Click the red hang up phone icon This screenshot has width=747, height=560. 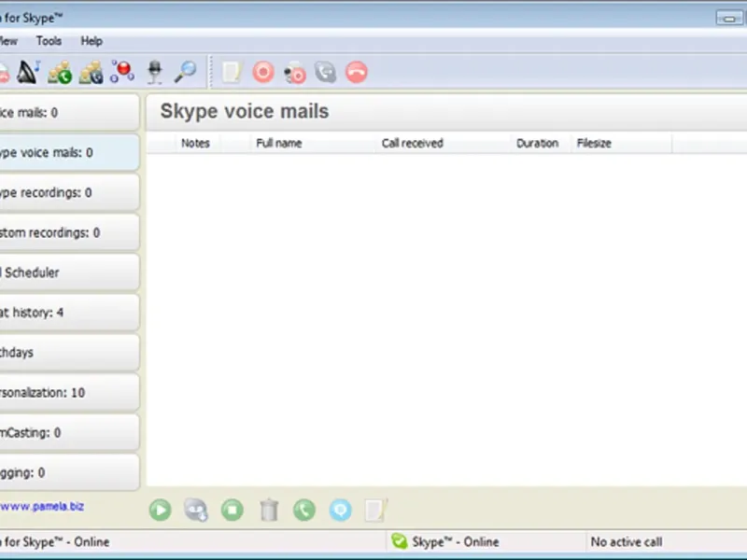point(357,73)
